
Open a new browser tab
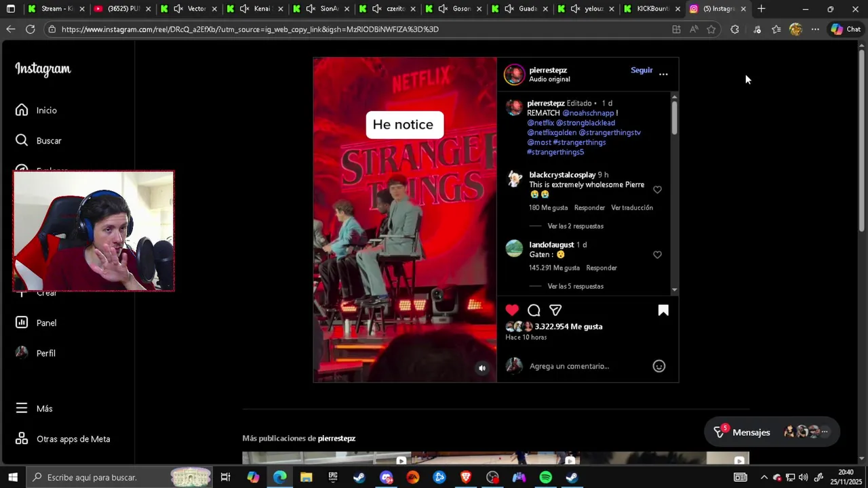(762, 9)
